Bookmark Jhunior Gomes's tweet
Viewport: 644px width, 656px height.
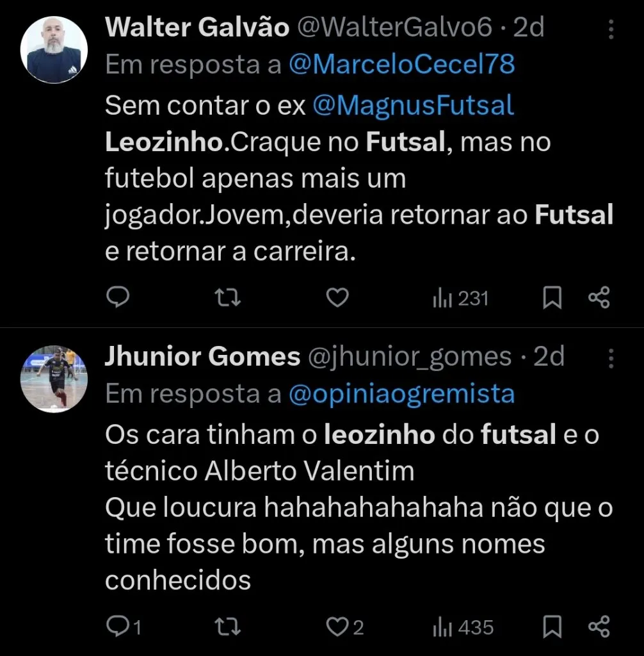click(552, 627)
